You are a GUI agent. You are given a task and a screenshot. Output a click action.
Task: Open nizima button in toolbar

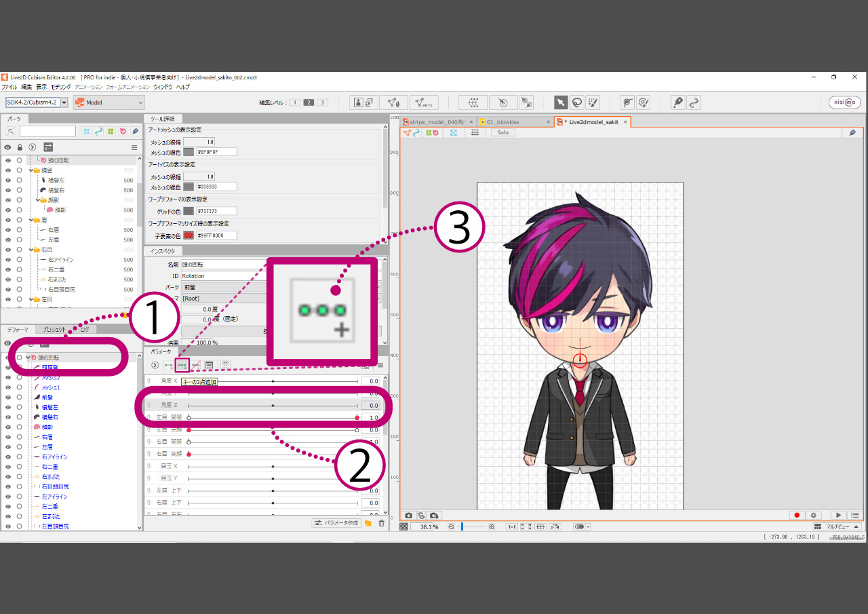(x=845, y=102)
